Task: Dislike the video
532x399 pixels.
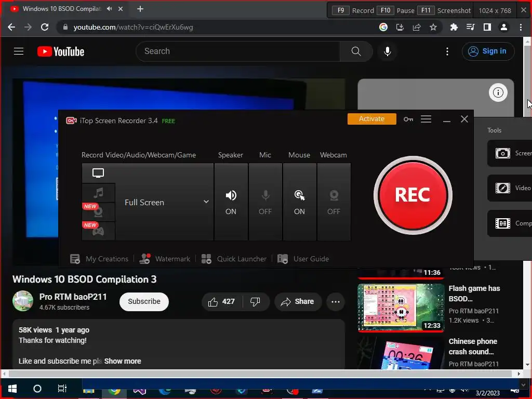Action: pos(255,302)
